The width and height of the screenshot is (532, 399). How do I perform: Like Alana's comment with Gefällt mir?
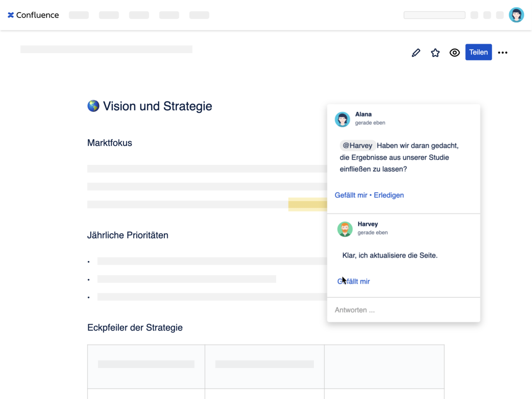pos(351,195)
